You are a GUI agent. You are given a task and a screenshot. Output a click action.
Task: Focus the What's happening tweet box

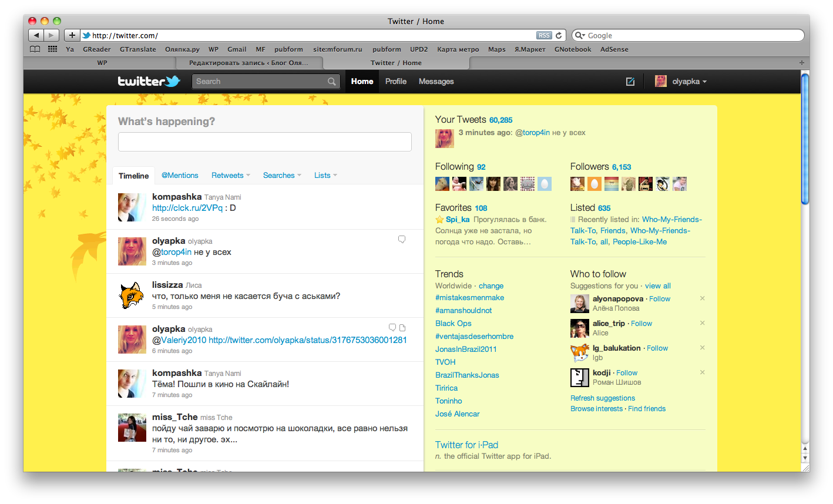[x=265, y=142]
